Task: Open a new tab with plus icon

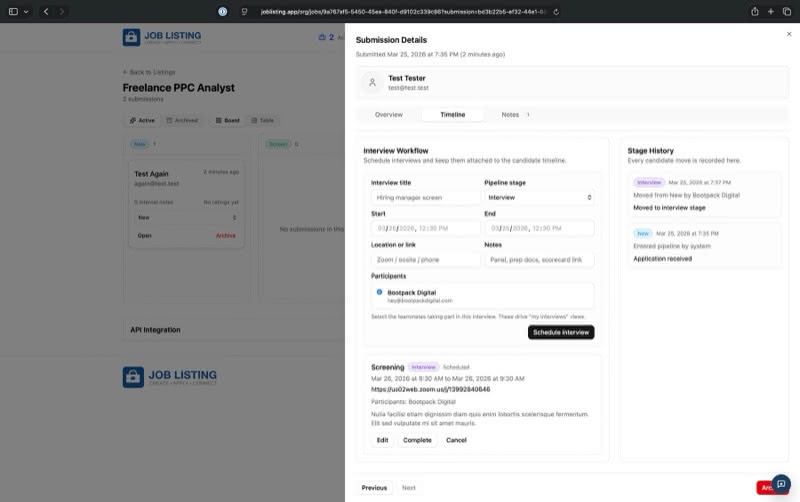Action: coord(770,11)
